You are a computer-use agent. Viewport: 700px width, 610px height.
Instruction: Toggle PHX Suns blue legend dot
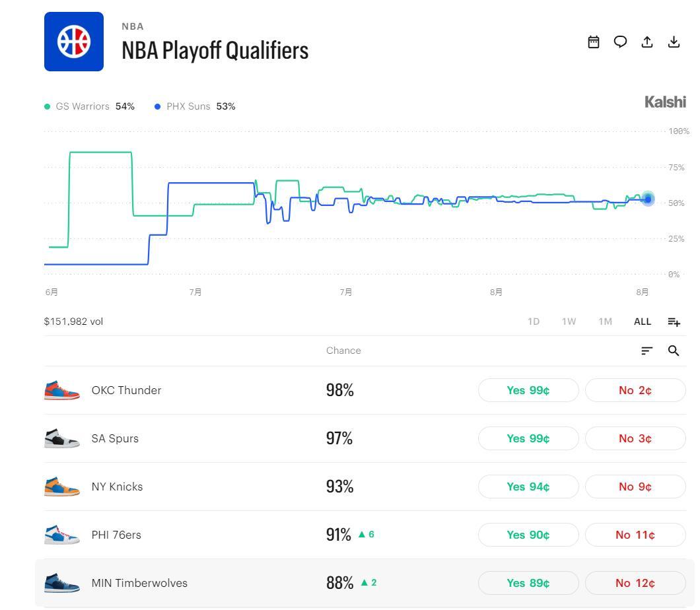point(157,107)
